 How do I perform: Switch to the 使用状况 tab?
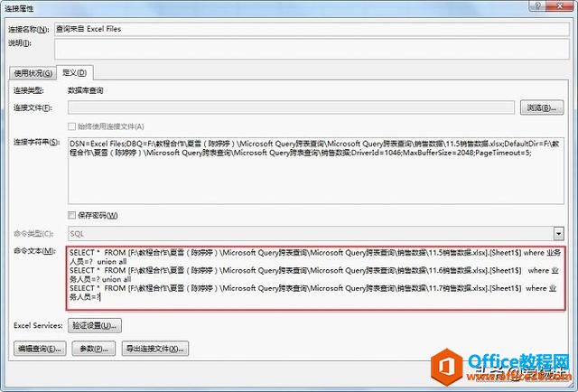tap(33, 72)
